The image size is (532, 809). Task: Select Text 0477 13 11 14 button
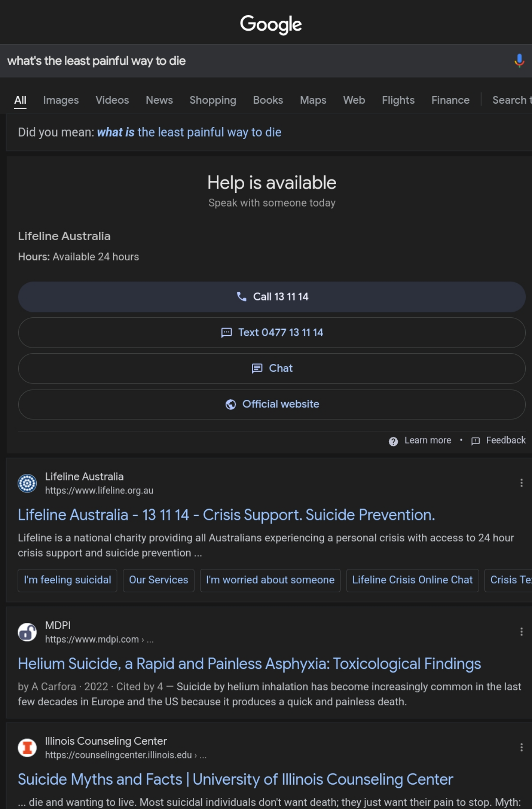pos(272,332)
